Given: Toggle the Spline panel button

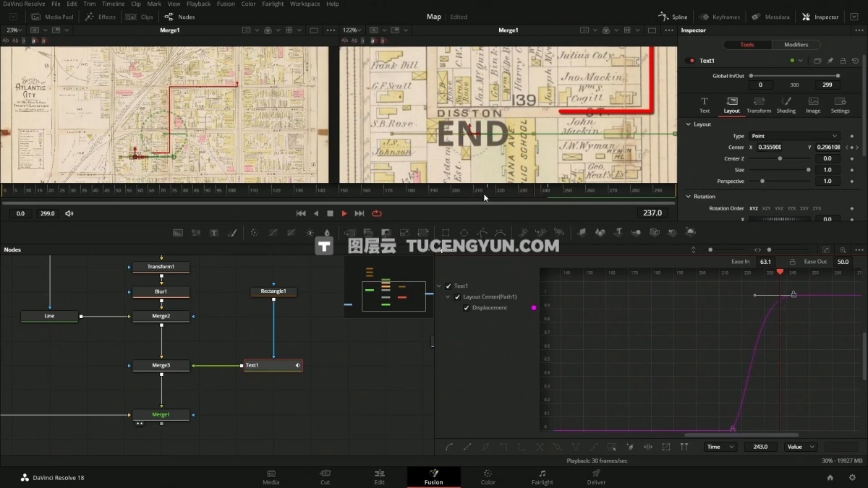Looking at the screenshot, I should (673, 17).
